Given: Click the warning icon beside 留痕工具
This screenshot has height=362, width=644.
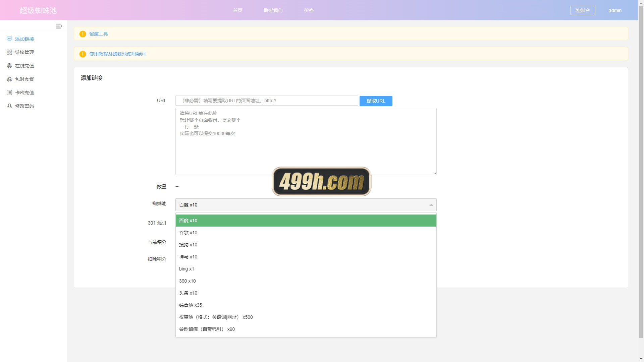Looking at the screenshot, I should coord(83,34).
